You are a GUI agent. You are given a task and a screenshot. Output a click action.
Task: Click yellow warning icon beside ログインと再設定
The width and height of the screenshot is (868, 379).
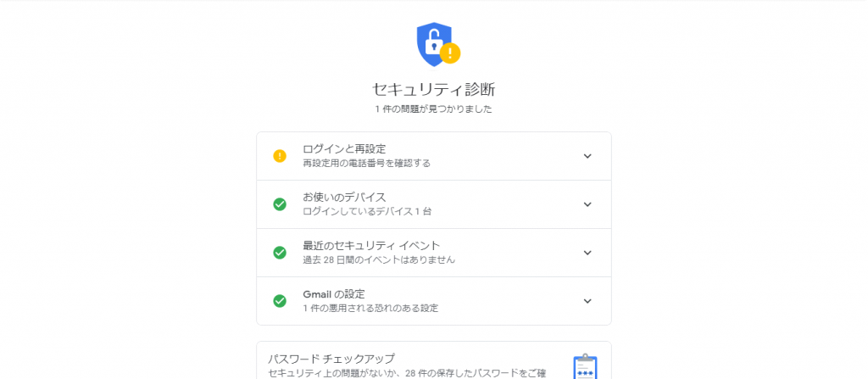click(x=280, y=156)
